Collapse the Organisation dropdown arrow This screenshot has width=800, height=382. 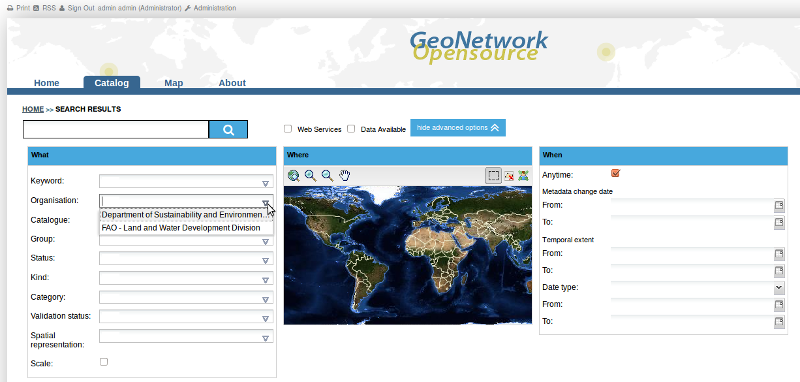pyautogui.click(x=265, y=202)
